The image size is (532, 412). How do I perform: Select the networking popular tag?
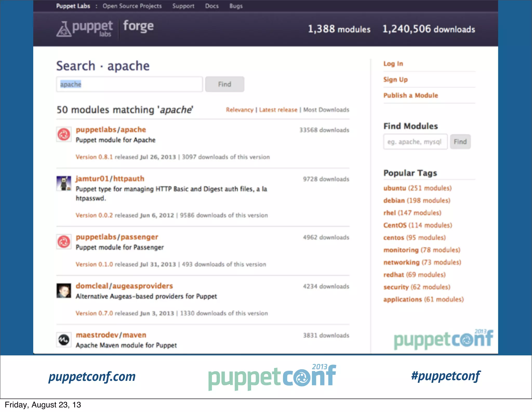click(422, 262)
